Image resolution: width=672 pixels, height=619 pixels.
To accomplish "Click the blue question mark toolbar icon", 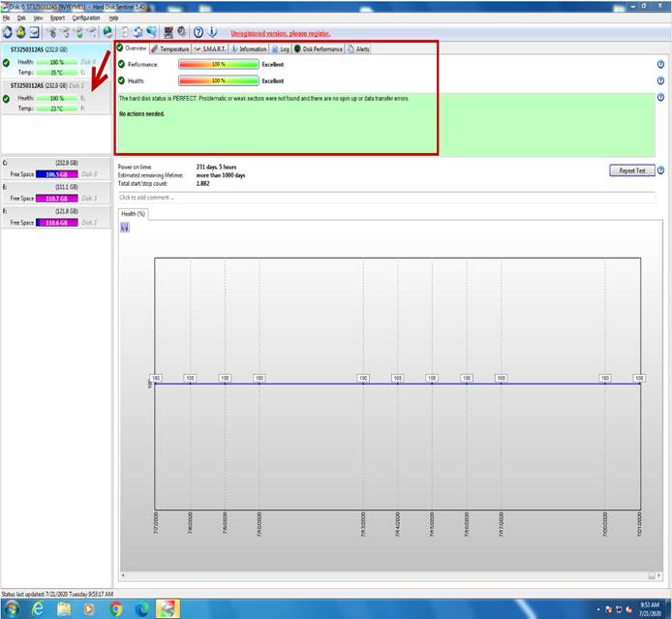I will pyautogui.click(x=198, y=32).
